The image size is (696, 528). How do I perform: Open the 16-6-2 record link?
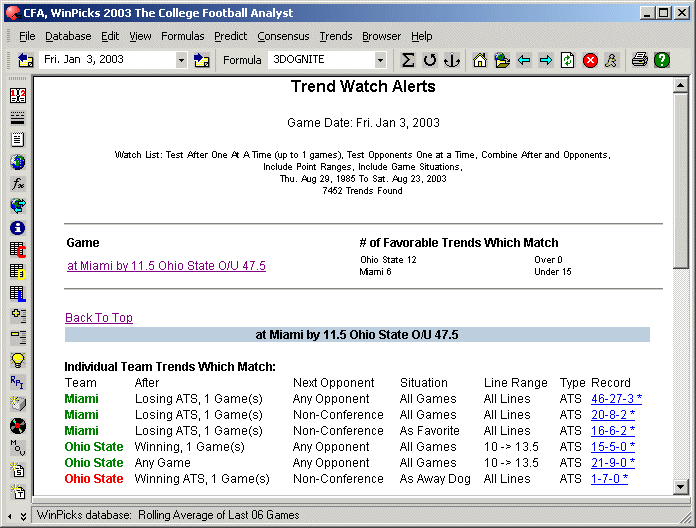[613, 430]
